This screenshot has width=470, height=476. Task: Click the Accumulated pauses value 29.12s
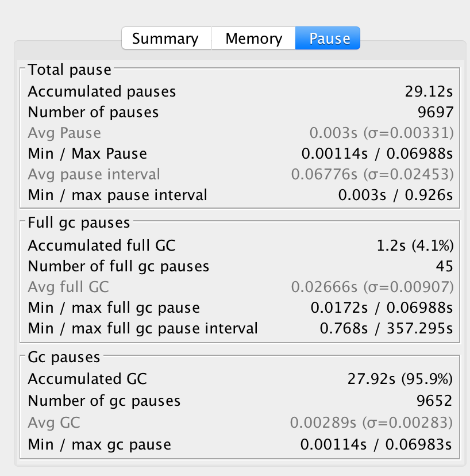click(429, 91)
